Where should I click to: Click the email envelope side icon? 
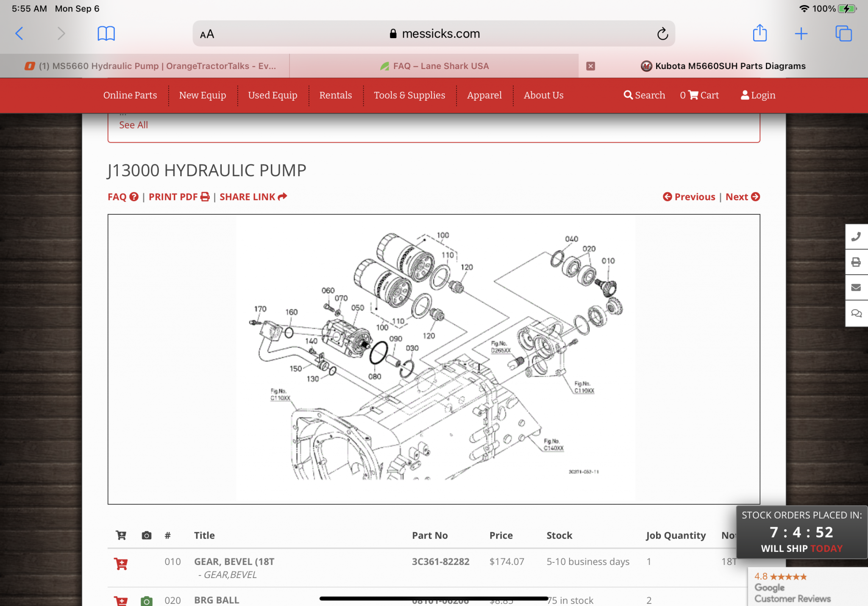tap(856, 288)
